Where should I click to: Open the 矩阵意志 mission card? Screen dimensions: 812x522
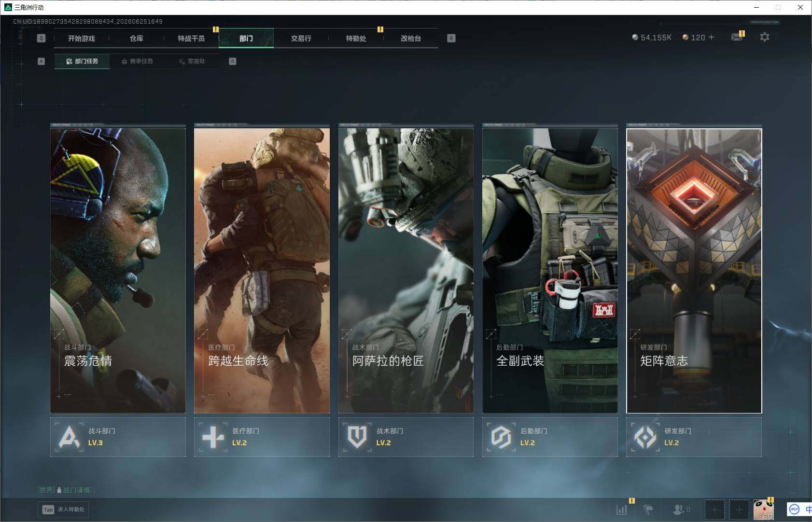pyautogui.click(x=694, y=271)
